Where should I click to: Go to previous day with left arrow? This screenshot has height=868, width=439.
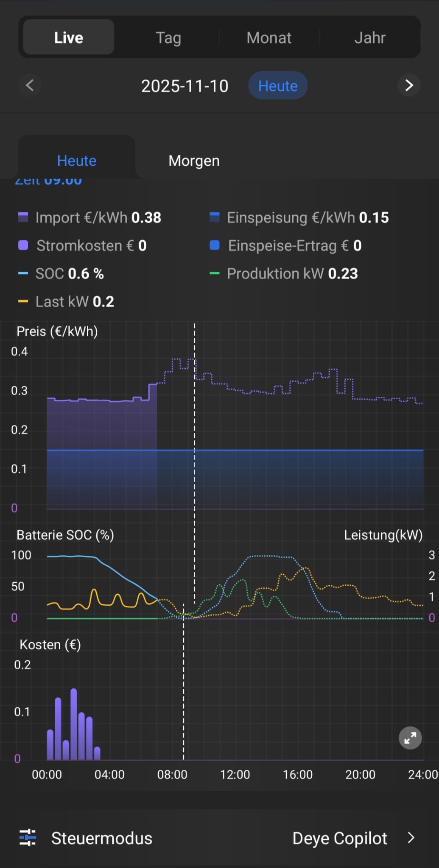click(30, 85)
